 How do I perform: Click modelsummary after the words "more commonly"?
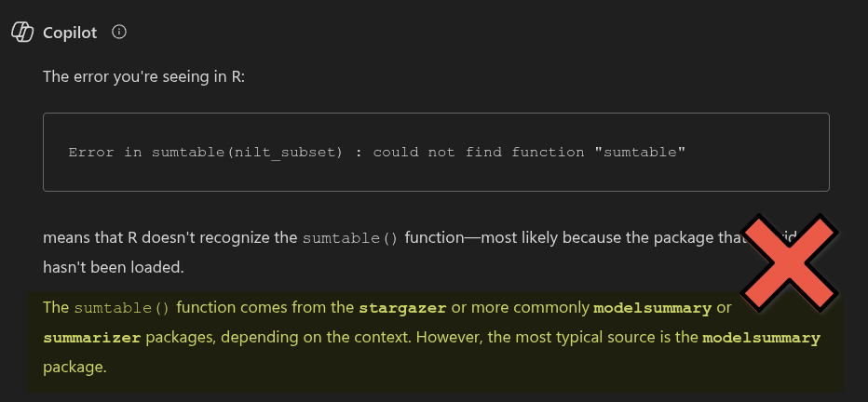tap(652, 308)
